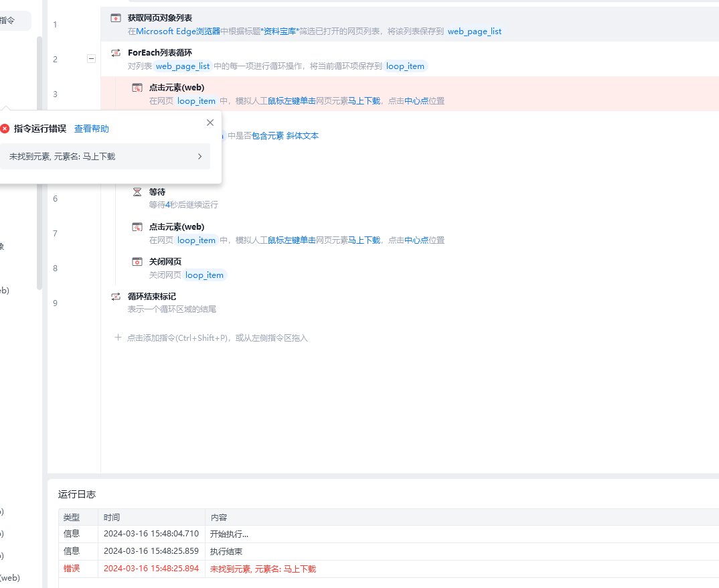Select the 开始执行... log entry

229,534
